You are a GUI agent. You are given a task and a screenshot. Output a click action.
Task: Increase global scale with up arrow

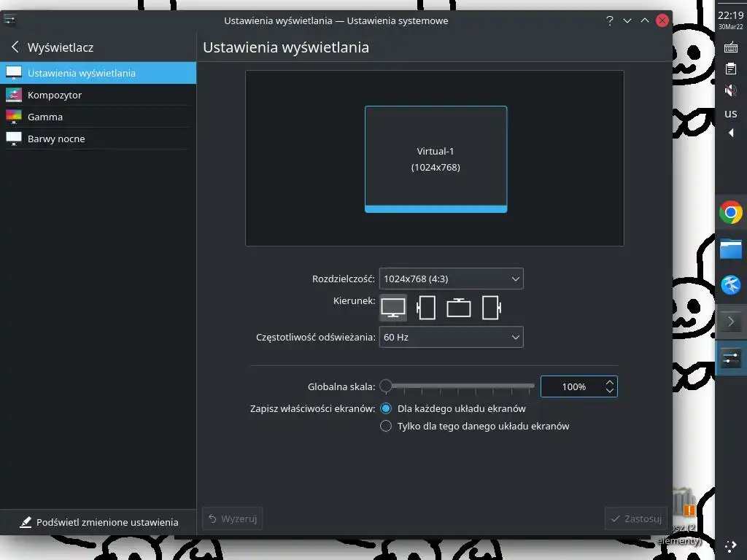(610, 382)
